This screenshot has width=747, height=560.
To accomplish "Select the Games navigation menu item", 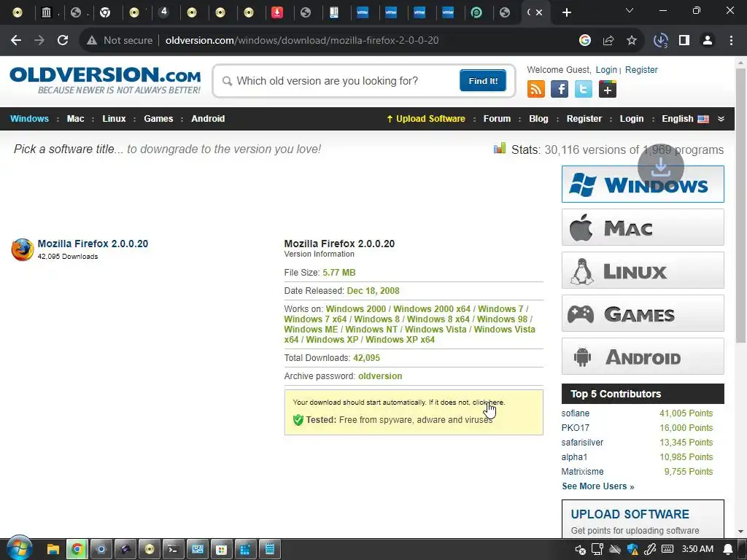I will tap(158, 119).
